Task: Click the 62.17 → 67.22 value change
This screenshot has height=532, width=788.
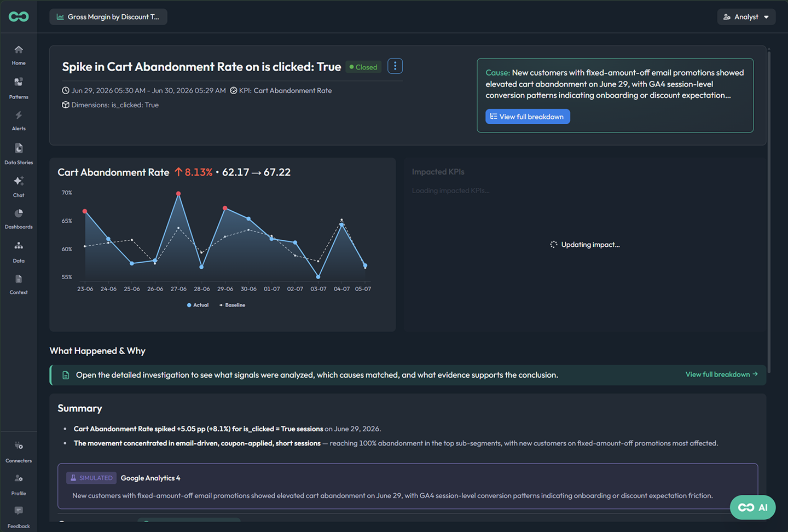Action: click(x=256, y=172)
